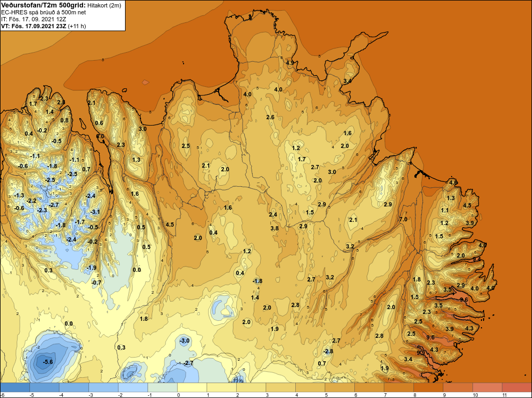Select the -3.1 temperature label
This screenshot has height=398, width=532.
point(95,212)
